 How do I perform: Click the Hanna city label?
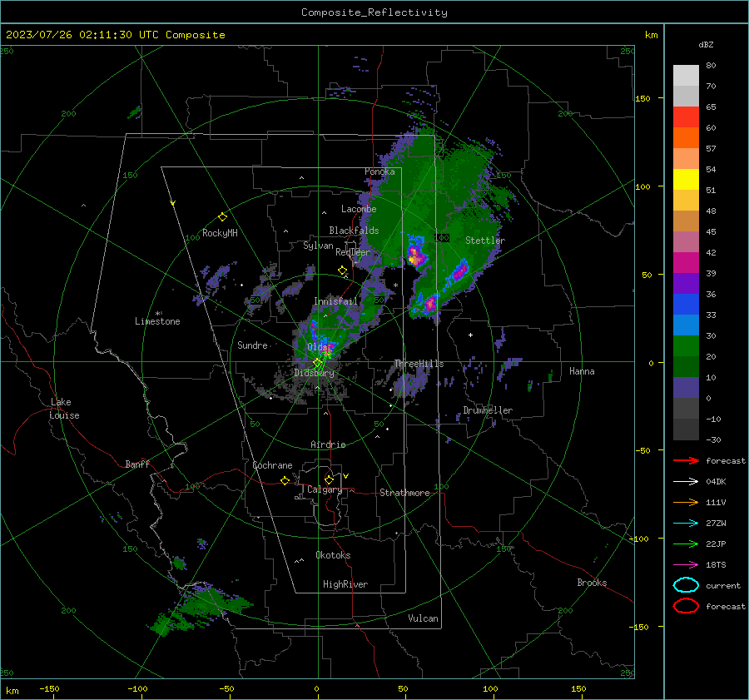[x=582, y=371]
